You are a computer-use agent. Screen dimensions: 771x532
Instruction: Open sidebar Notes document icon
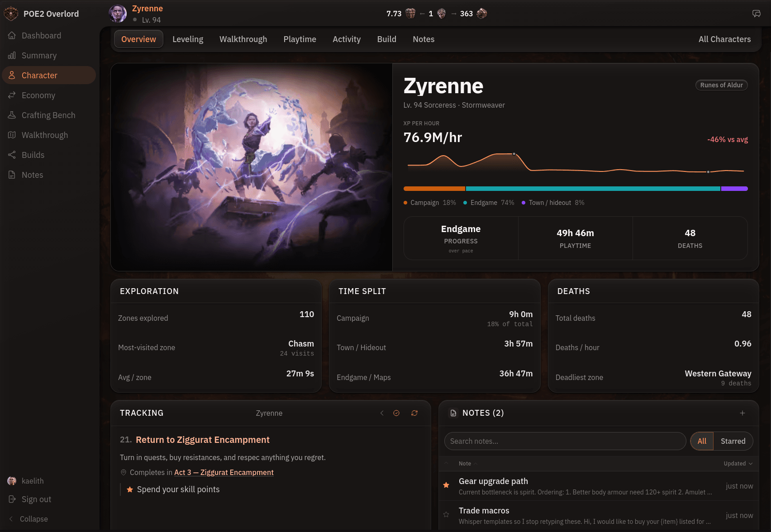click(12, 175)
